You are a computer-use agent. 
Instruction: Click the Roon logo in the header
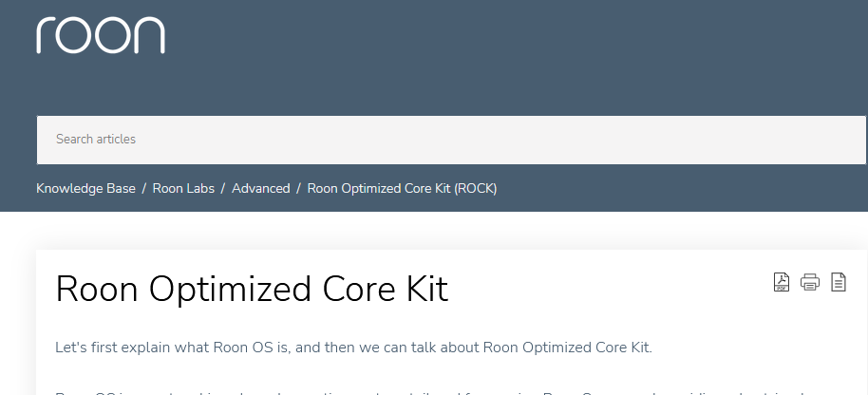pyautogui.click(x=101, y=35)
